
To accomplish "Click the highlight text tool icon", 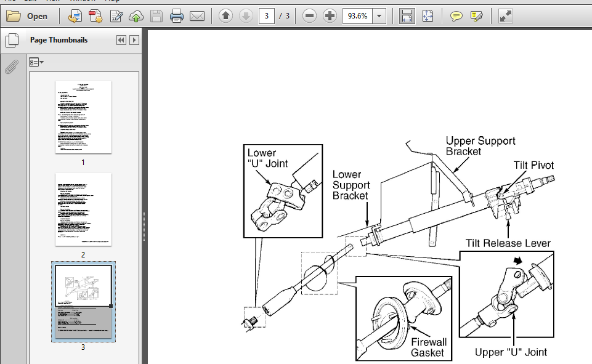I will coord(477,16).
